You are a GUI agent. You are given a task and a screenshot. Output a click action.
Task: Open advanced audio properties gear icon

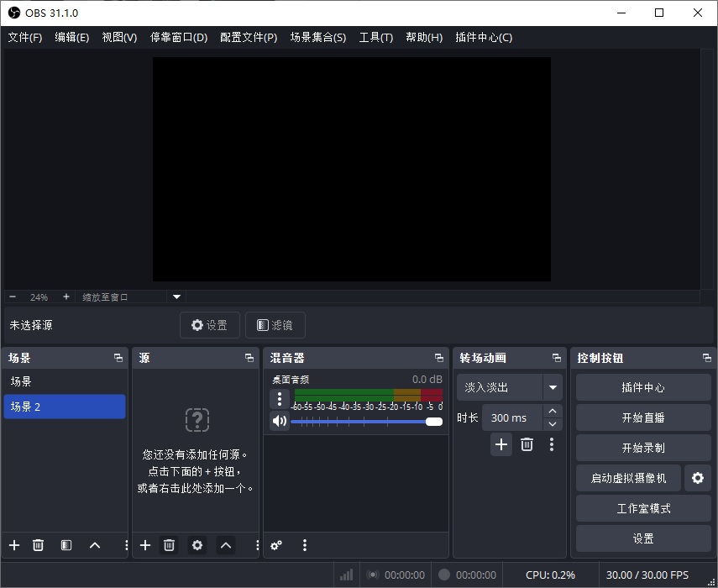(275, 545)
